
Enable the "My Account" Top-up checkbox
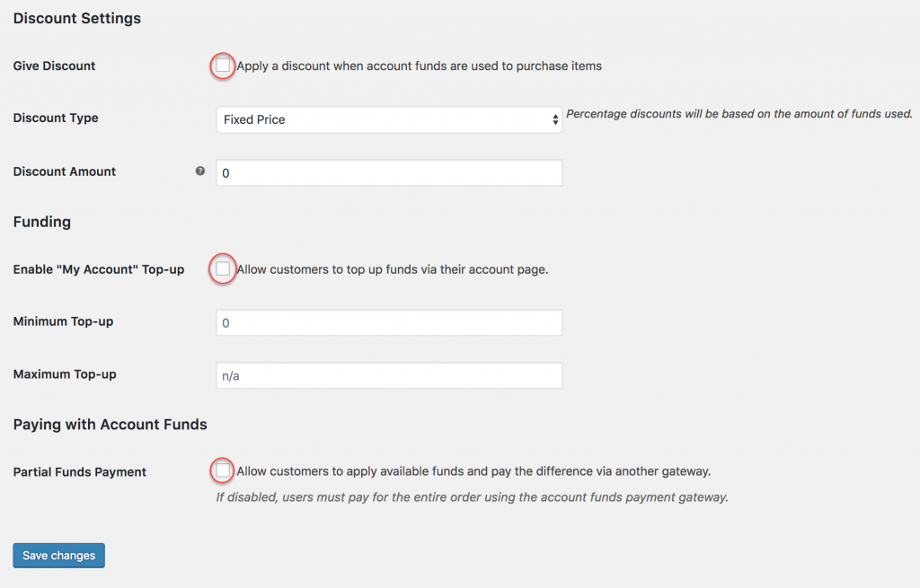click(x=222, y=268)
